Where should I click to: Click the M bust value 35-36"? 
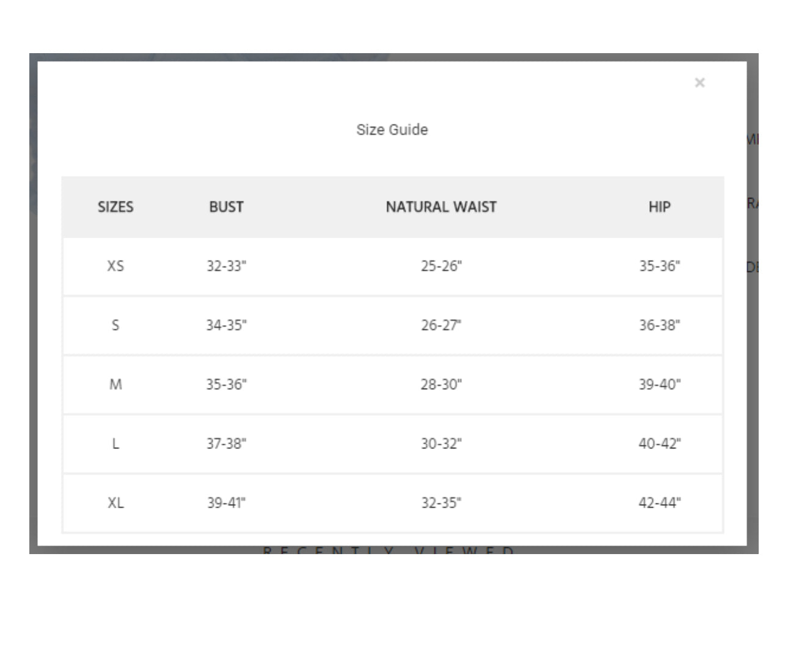click(x=227, y=384)
